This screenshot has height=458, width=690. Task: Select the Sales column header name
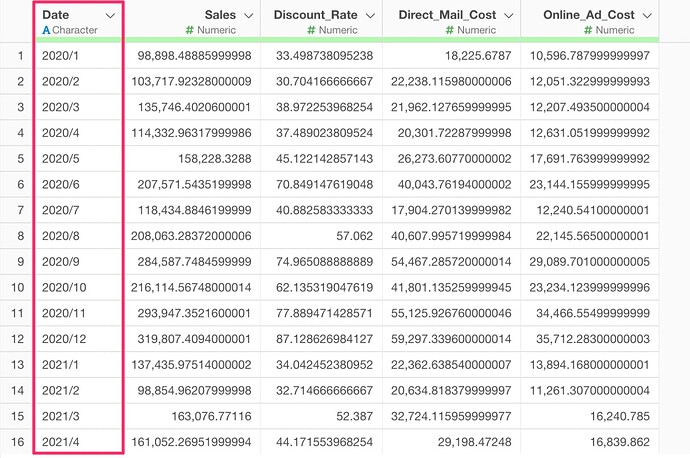[x=220, y=16]
